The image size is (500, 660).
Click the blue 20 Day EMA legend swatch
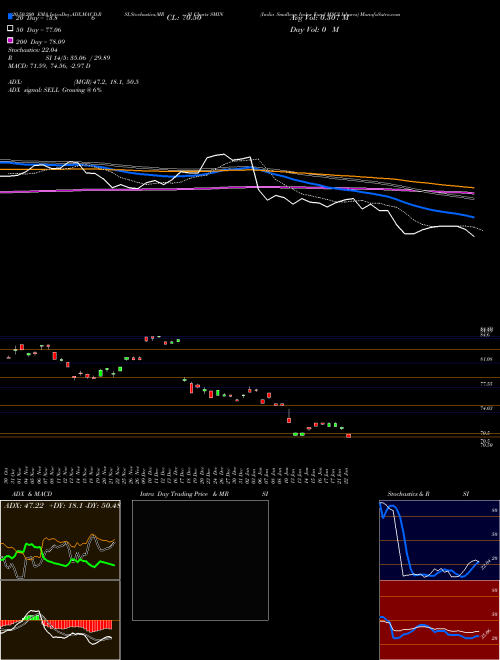10,16
